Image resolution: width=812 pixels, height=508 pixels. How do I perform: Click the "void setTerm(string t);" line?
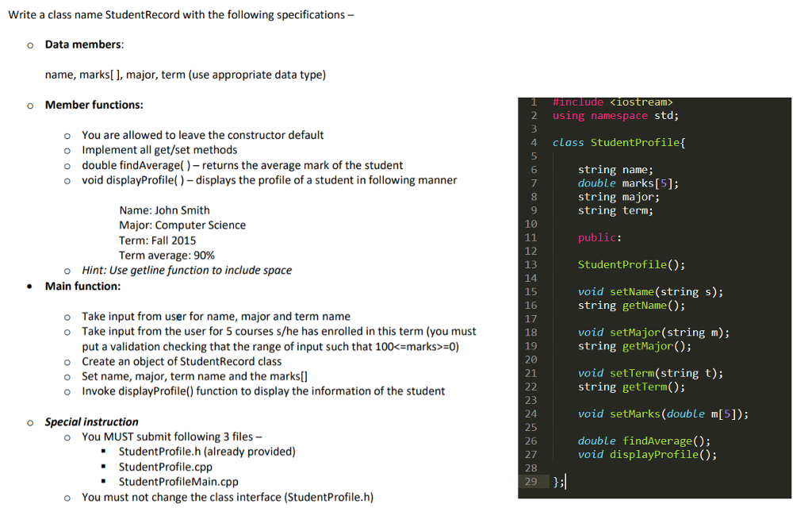(650, 373)
